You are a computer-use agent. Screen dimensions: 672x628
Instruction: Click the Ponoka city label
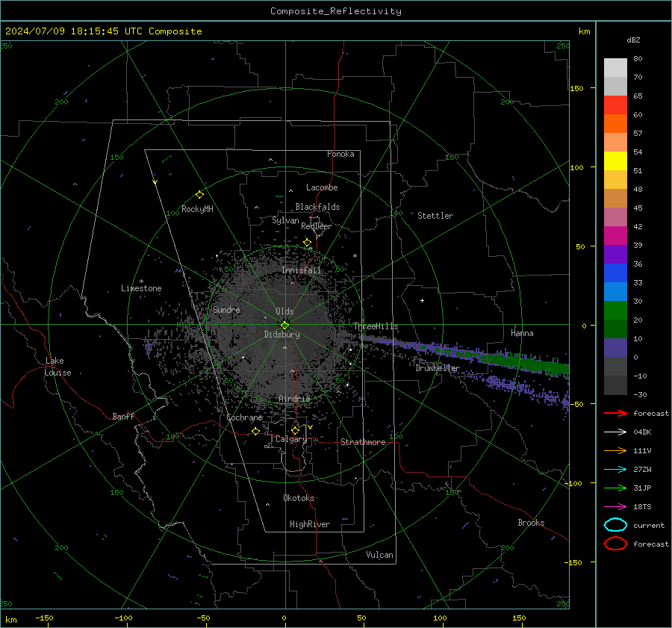coord(340,154)
